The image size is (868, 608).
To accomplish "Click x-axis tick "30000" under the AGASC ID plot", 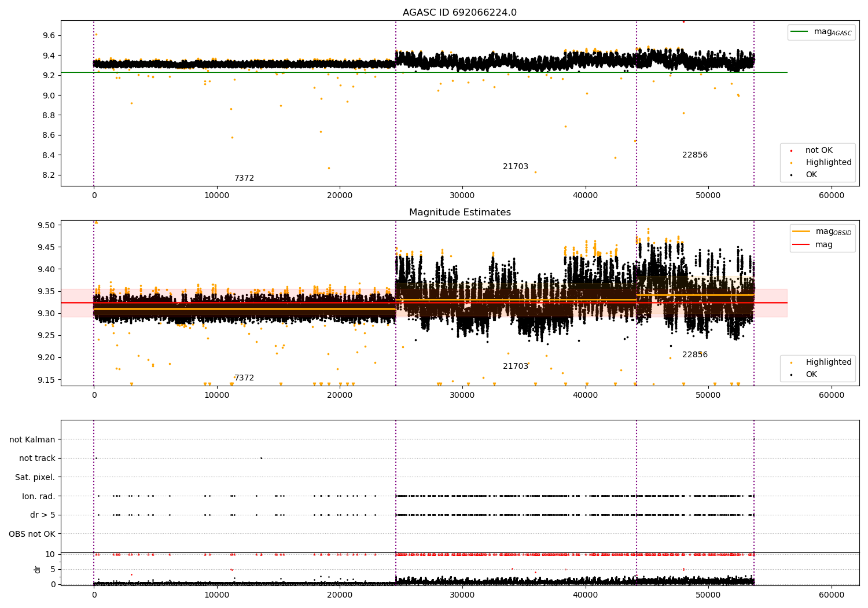I will (x=462, y=195).
